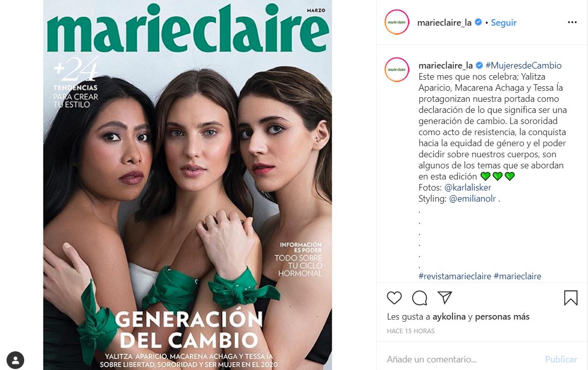
Task: Open the marieclaire_la username in header
Action: [444, 23]
